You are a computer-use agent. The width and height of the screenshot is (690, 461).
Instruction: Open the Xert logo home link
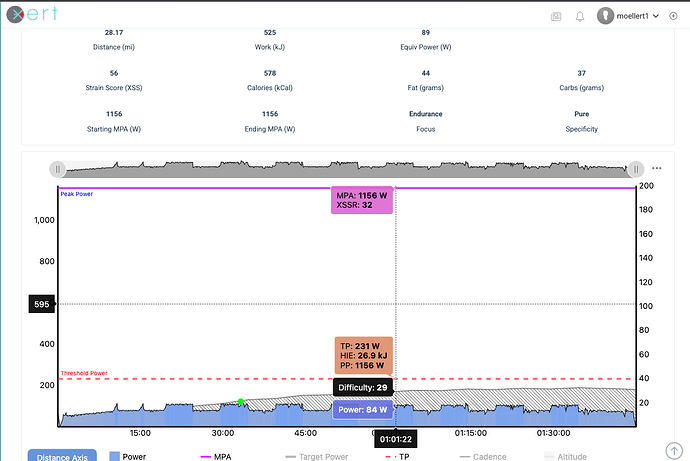(32, 15)
